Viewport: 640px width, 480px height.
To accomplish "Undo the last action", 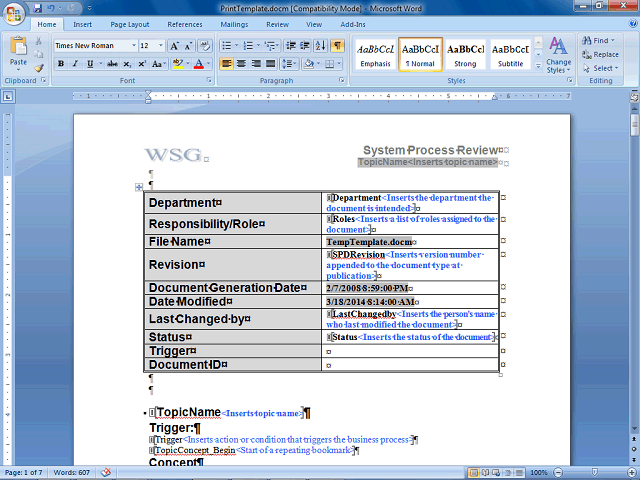I will [51, 8].
